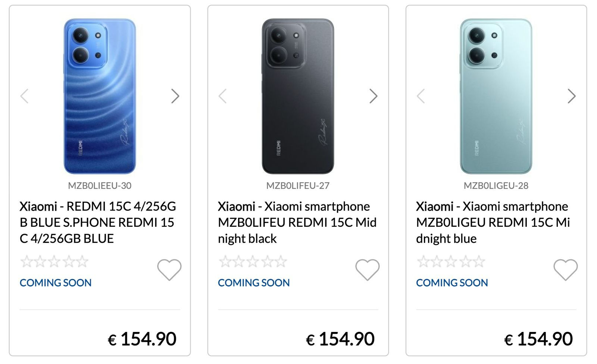Add blue REDMI 15C to wishlist heart
The image size is (597, 364).
(169, 270)
